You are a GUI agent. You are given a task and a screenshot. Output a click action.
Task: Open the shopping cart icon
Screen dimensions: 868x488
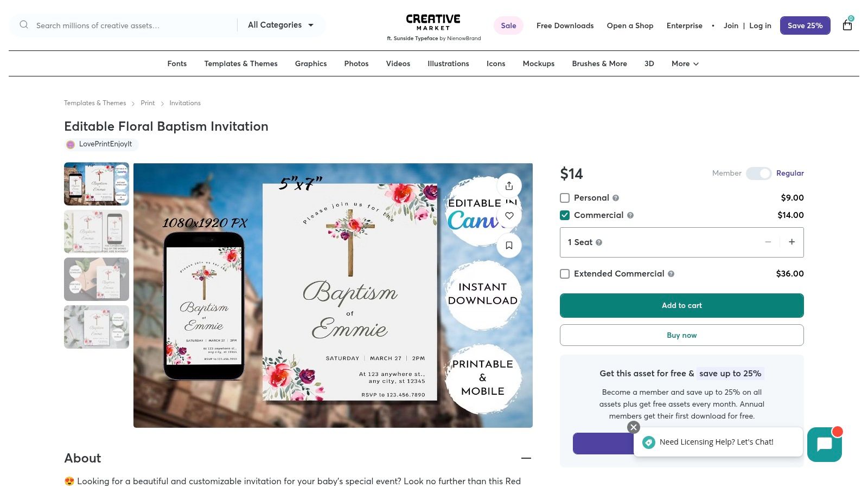tap(847, 25)
